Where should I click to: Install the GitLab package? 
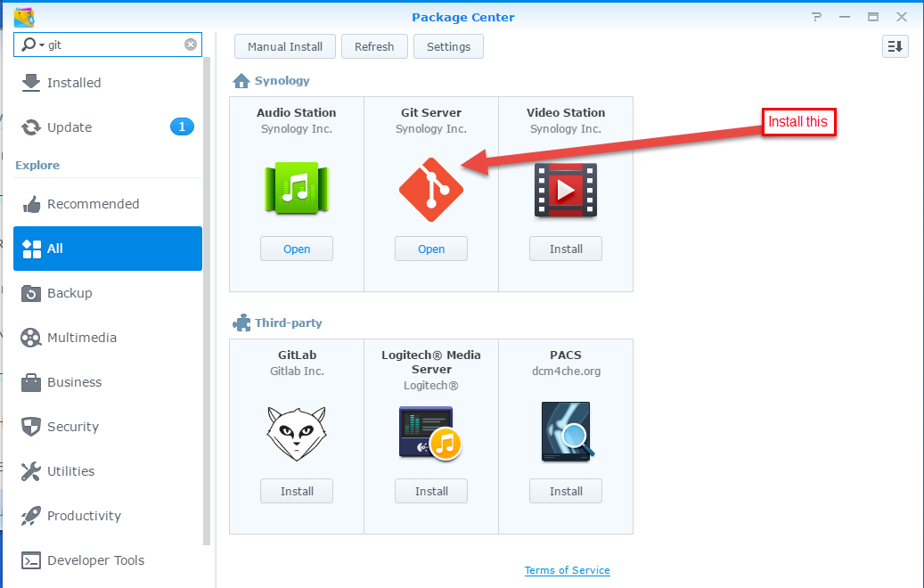tap(297, 491)
